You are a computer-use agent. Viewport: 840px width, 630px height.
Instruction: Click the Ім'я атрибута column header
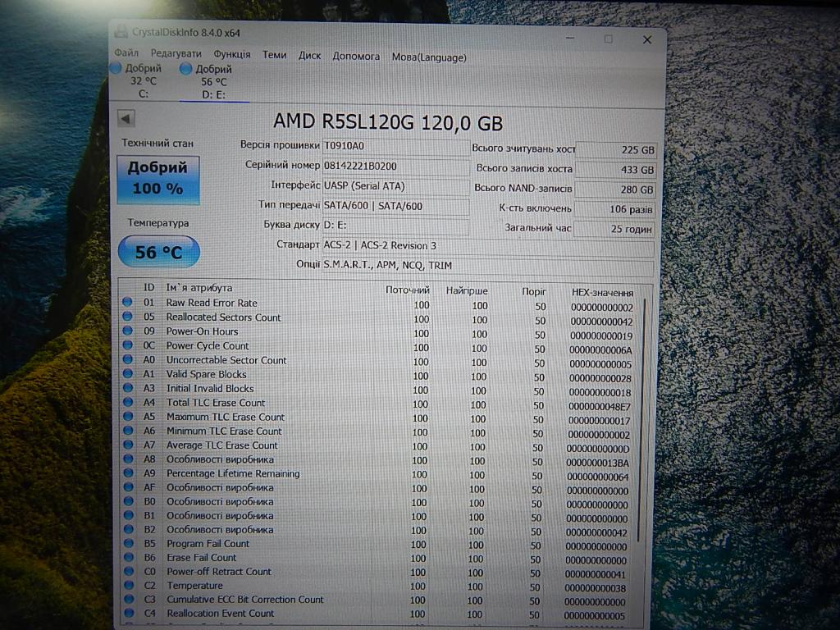coord(199,288)
